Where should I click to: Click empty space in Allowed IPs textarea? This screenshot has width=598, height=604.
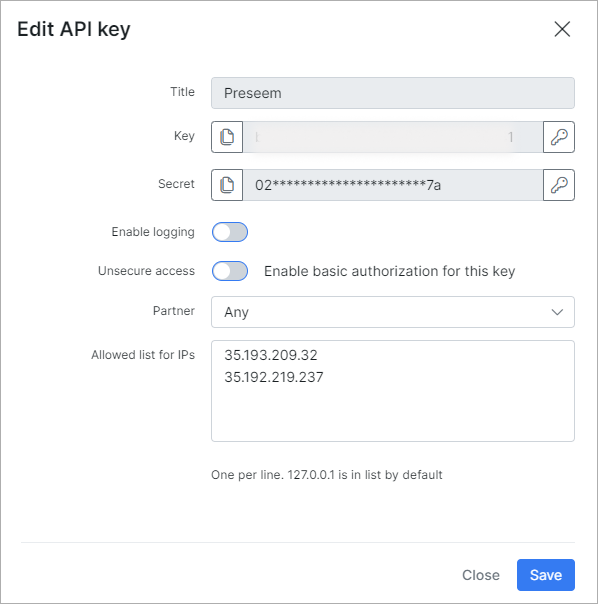click(393, 412)
